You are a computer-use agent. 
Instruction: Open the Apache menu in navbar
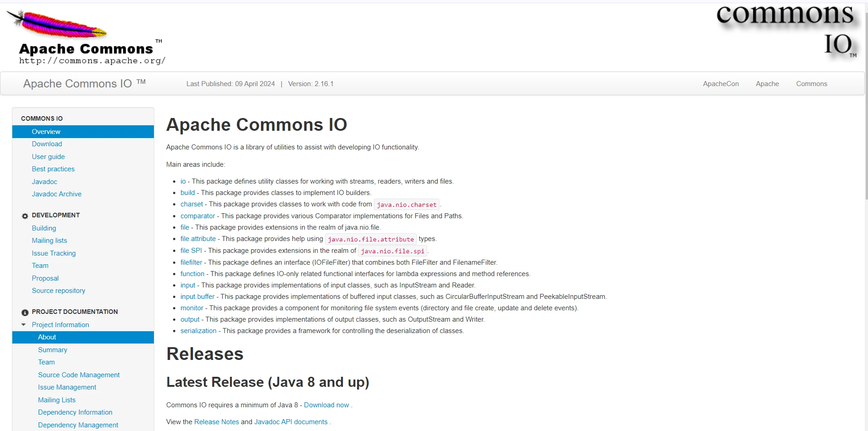click(767, 84)
